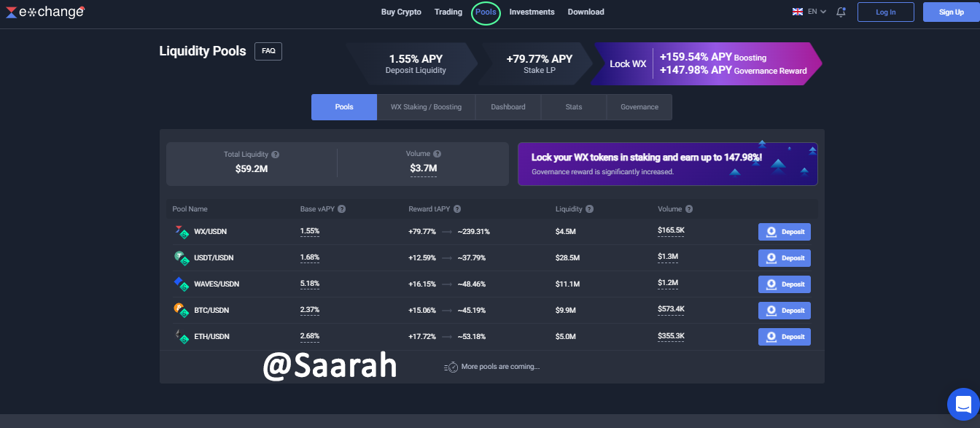Deposit into the WX/USDN pool
Screen dimensions: 980x428
[x=785, y=232]
